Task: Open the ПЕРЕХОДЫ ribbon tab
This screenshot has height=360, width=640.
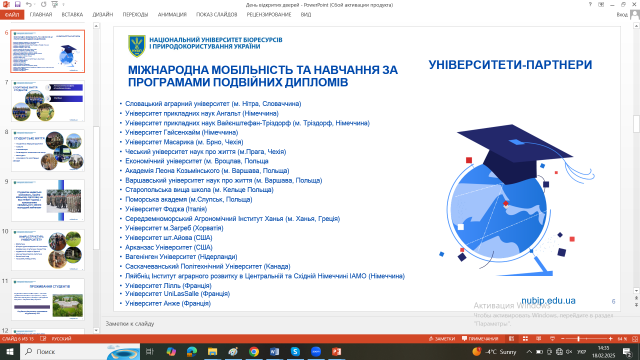Action: pyautogui.click(x=135, y=15)
